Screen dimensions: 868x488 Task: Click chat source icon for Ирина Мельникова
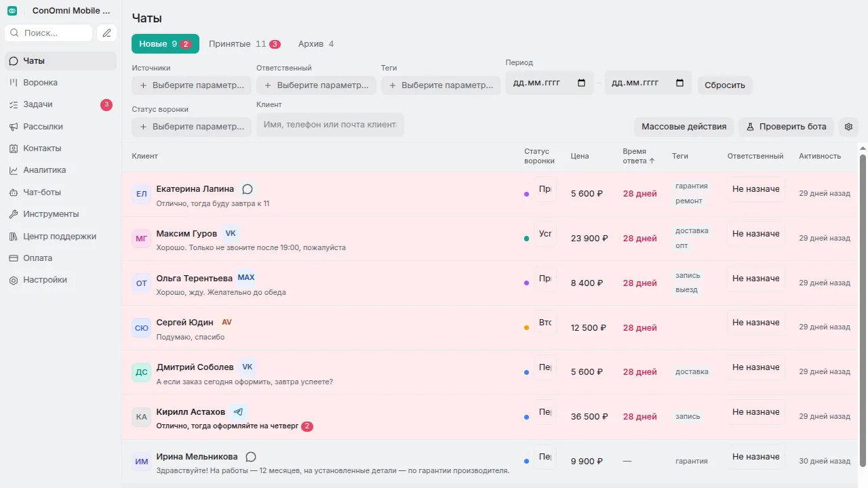tap(251, 457)
